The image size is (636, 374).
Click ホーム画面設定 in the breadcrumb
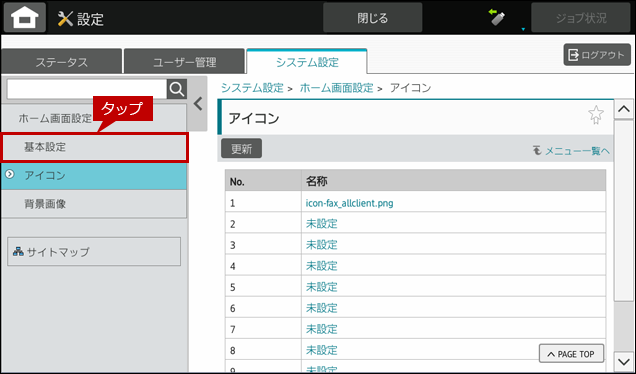click(336, 88)
